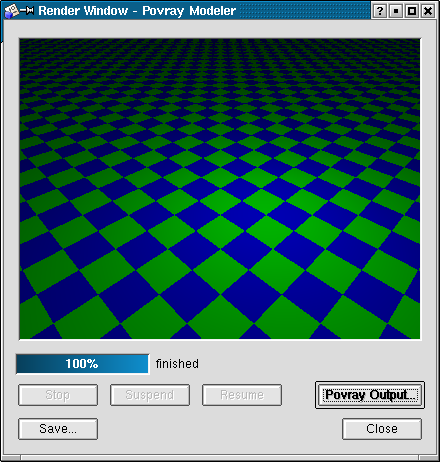This screenshot has height=462, width=440.
Task: Toggle the sticky pin icon in title bar
Action: coord(27,11)
